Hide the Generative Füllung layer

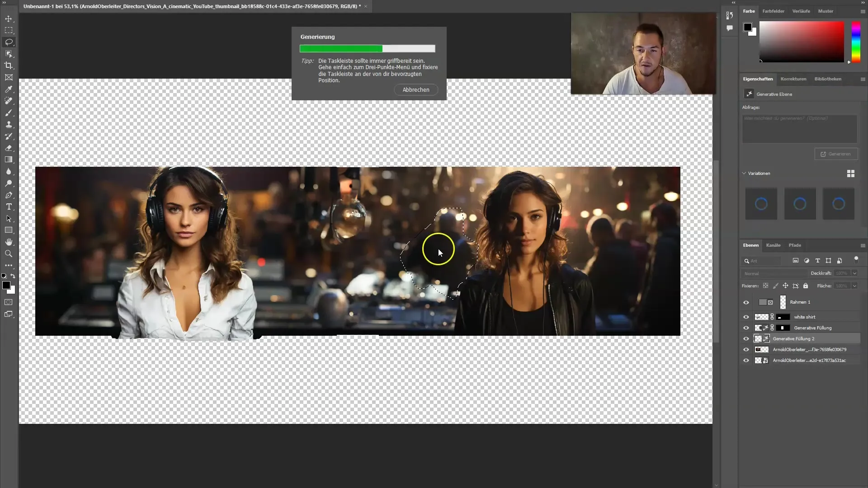pyautogui.click(x=746, y=328)
